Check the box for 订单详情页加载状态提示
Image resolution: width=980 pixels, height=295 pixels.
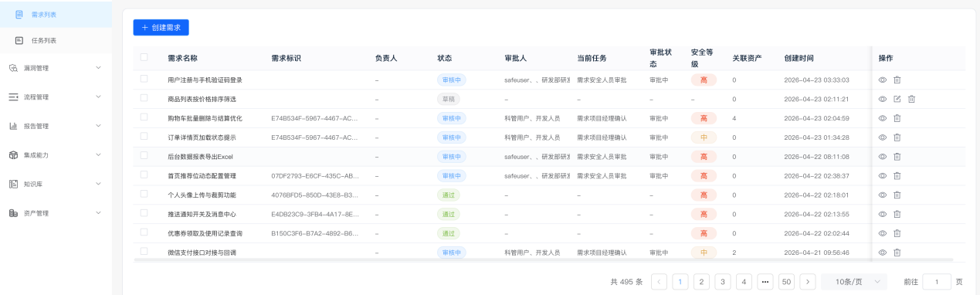click(144, 137)
